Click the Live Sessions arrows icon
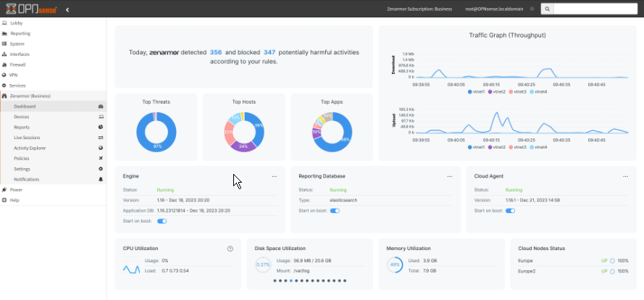The height and width of the screenshot is (300, 644). tap(101, 138)
